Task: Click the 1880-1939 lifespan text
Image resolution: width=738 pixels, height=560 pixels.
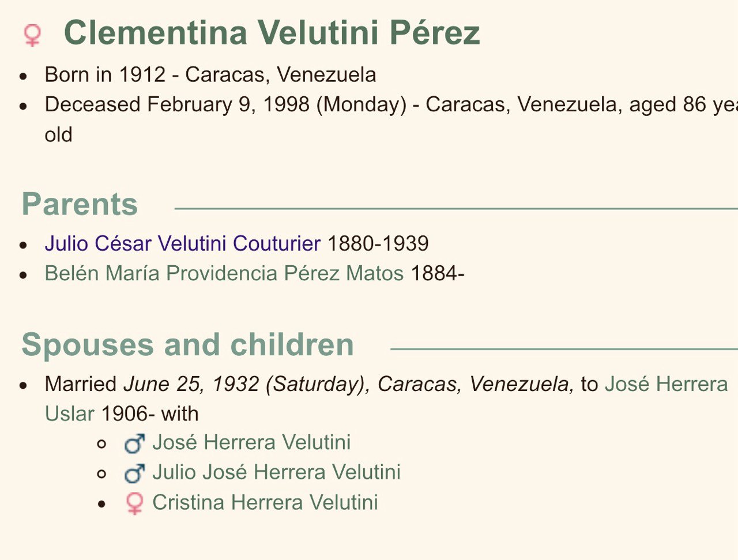Action: (x=378, y=243)
